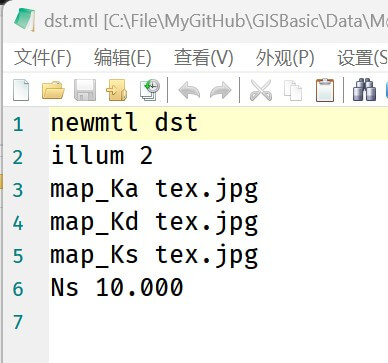Click the file history (recent files) icon
The width and height of the screenshot is (388, 363).
click(x=149, y=90)
